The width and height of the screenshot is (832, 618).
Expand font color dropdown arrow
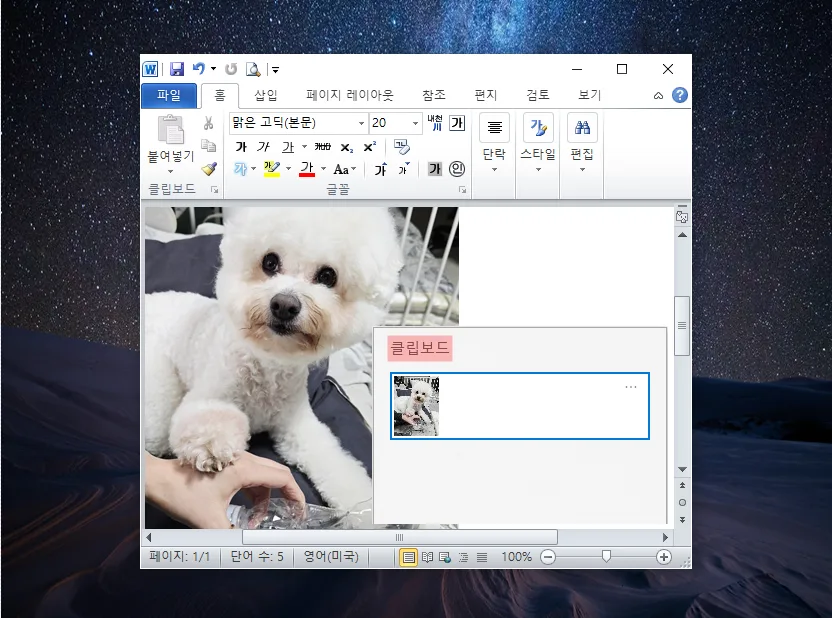tap(323, 169)
